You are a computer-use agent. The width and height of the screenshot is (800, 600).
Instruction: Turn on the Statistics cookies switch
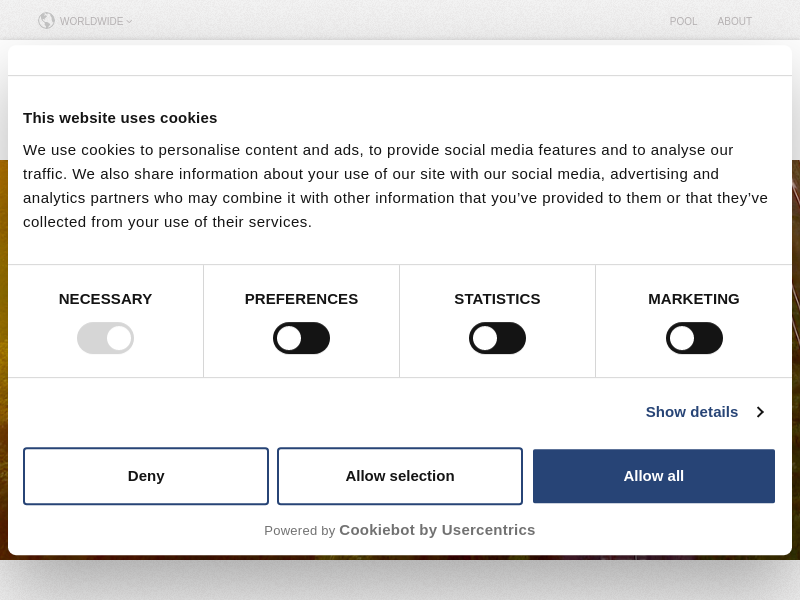coord(497,338)
